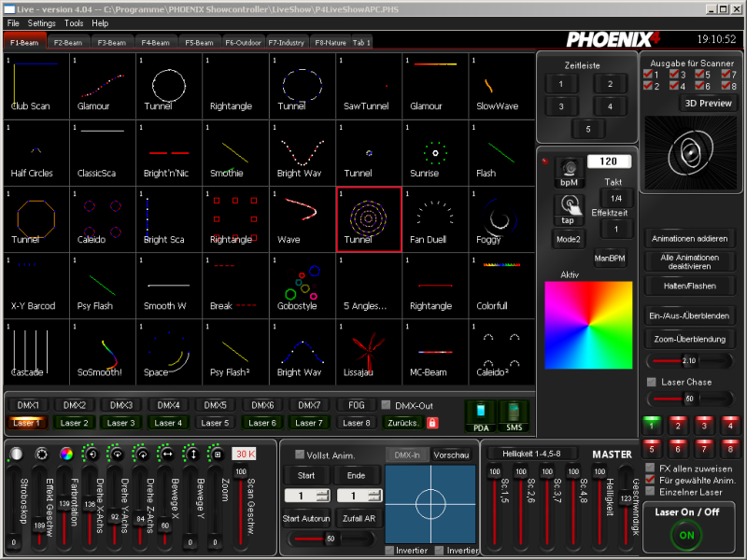Uncheck Für gewählte Anim. option
Image resolution: width=747 pixels, height=560 pixels.
pyautogui.click(x=650, y=480)
